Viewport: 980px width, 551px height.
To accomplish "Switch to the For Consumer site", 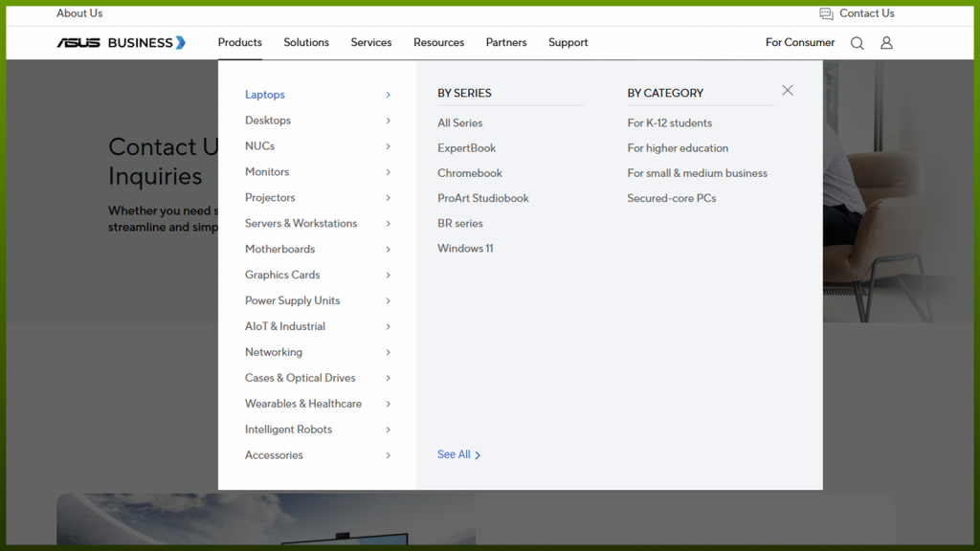I will (x=800, y=42).
